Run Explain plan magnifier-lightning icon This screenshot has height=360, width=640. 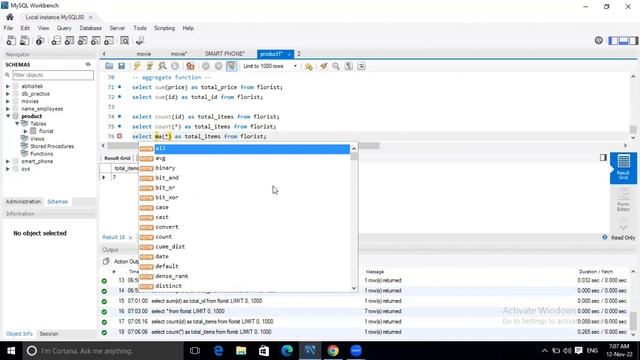(162, 66)
